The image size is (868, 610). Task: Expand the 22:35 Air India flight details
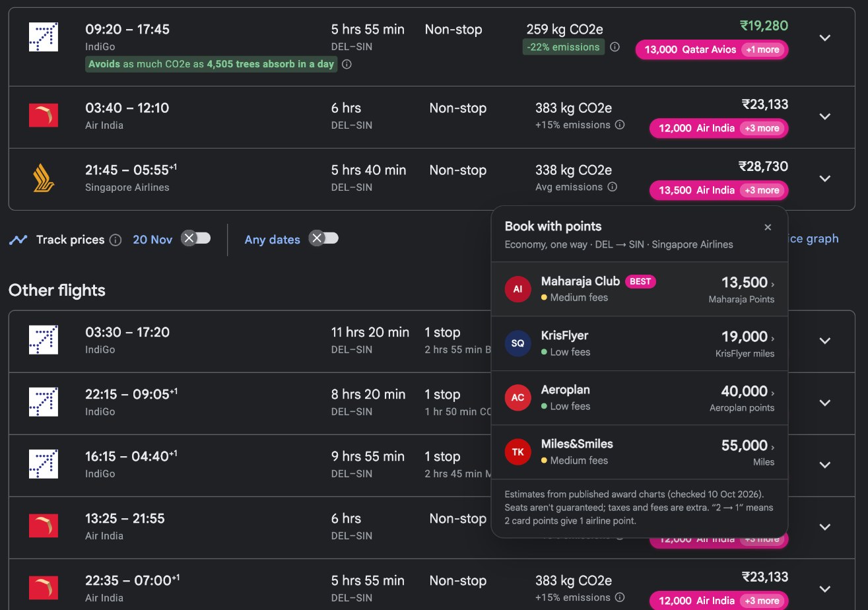coord(824,589)
